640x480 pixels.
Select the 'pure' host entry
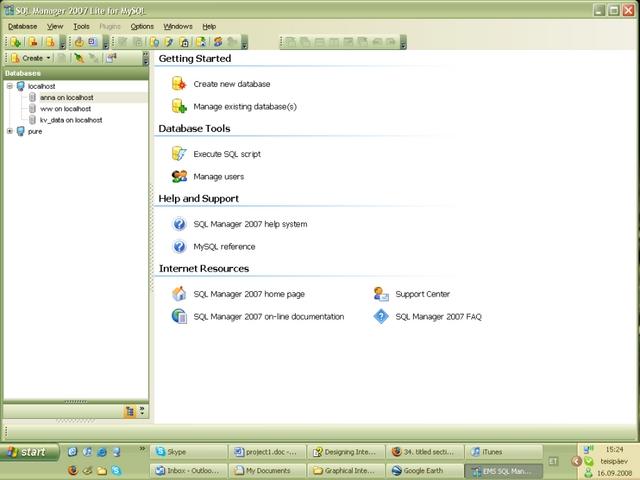[x=35, y=131]
